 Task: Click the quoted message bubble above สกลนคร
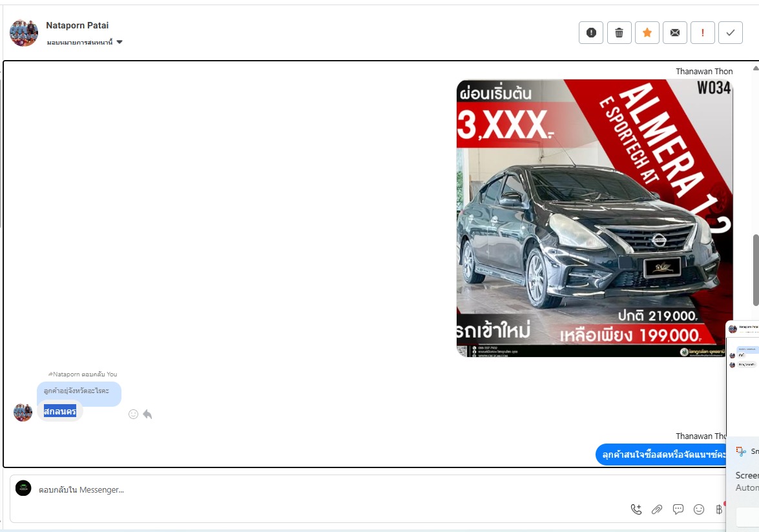pyautogui.click(x=78, y=391)
